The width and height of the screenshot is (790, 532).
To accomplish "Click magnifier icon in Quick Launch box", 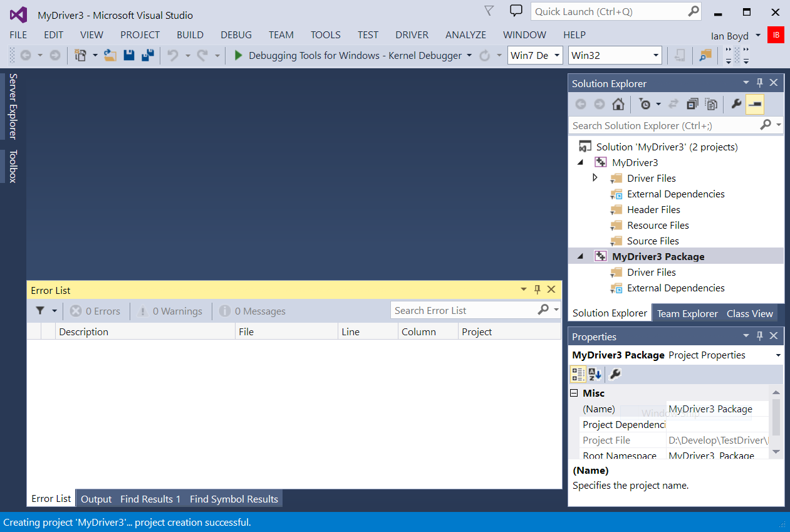I will click(693, 11).
